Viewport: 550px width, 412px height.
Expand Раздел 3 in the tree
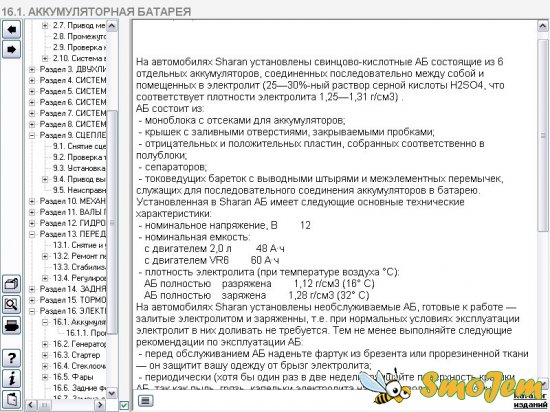tap(32, 69)
